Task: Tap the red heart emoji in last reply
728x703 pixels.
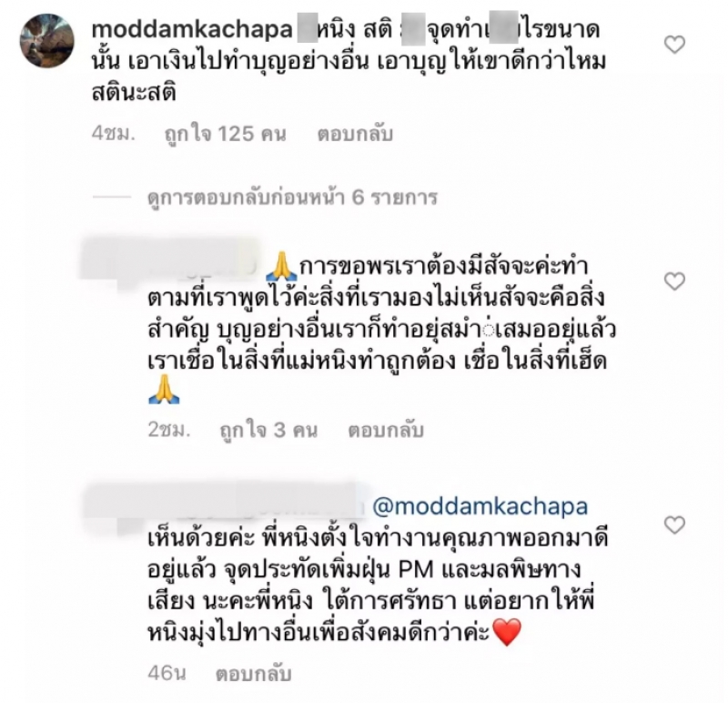Action: [x=507, y=632]
